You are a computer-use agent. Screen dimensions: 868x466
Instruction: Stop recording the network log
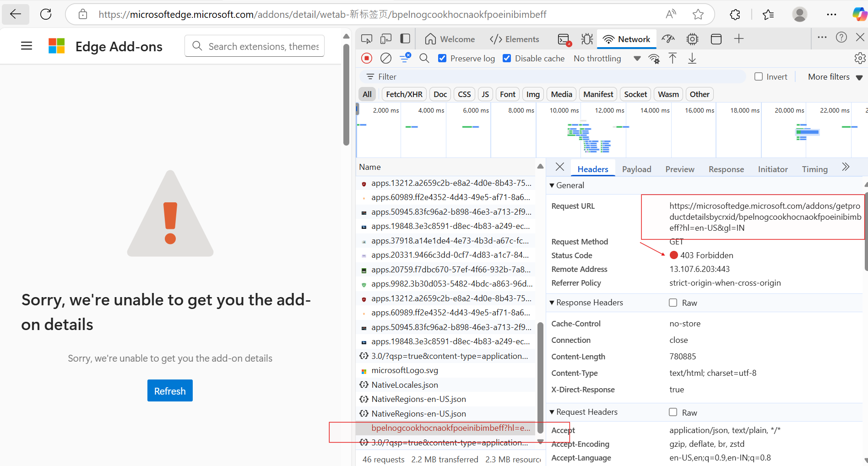pos(367,58)
